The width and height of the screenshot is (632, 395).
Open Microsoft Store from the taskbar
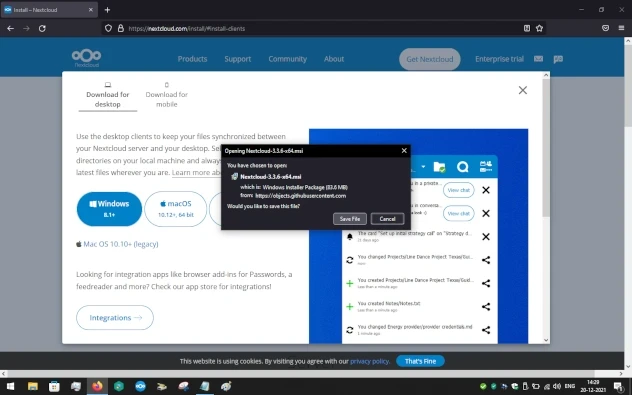coord(54,387)
